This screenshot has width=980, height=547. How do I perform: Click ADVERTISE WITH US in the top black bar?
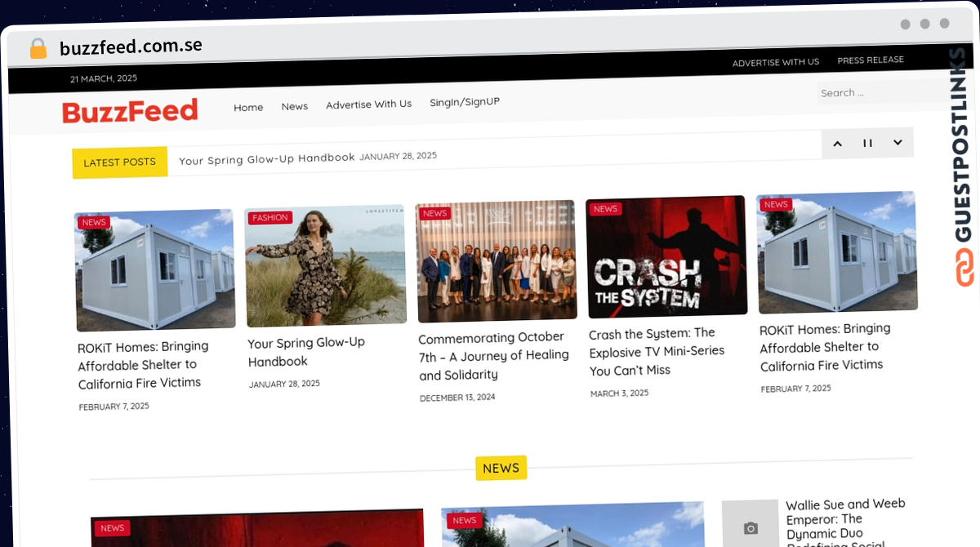click(776, 62)
